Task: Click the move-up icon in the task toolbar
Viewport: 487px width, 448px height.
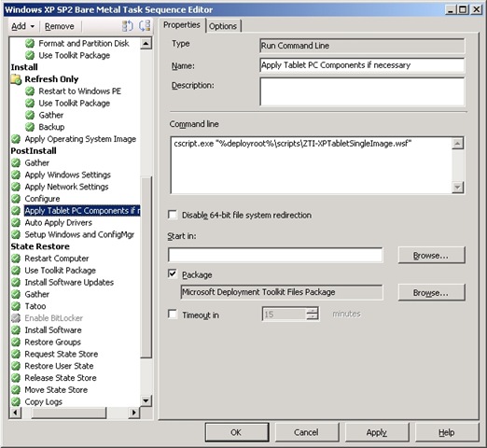Action: [128, 26]
